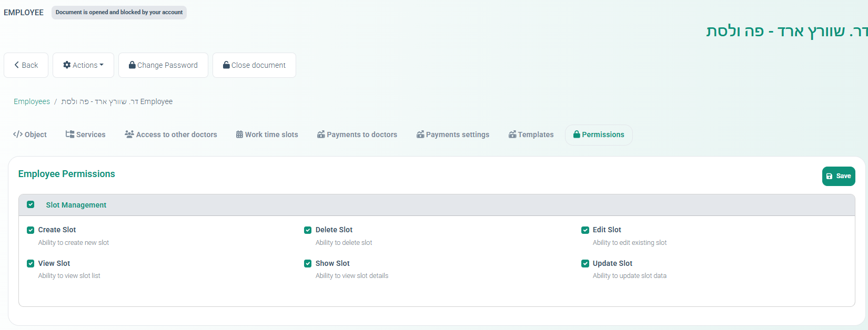Uncheck the Create Slot permission

(x=31, y=230)
